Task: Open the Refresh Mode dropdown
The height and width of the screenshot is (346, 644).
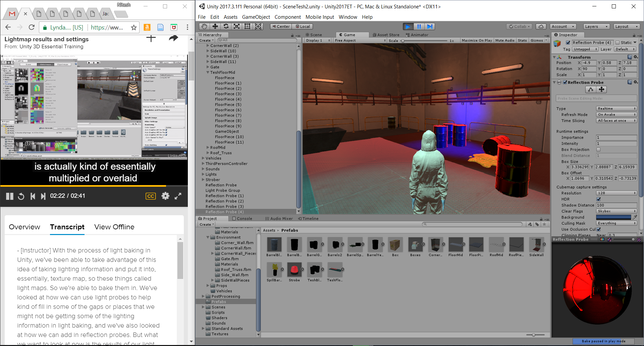Action: pos(616,115)
